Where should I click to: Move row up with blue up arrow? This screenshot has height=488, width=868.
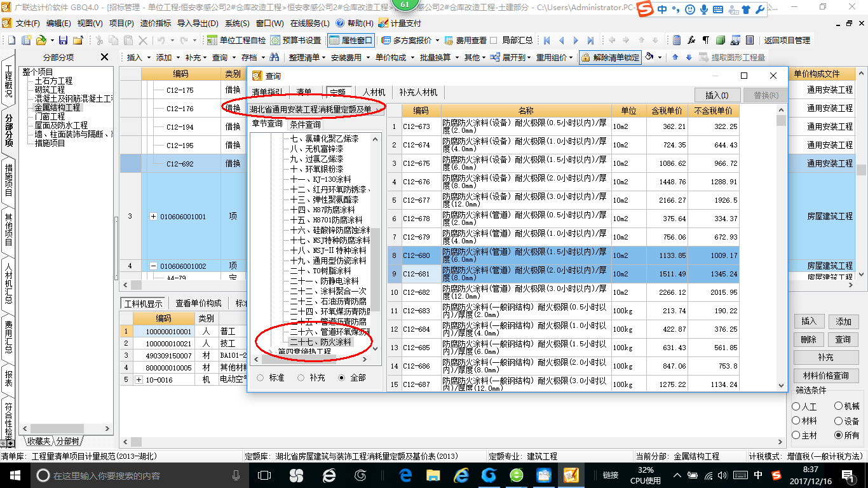[675, 57]
